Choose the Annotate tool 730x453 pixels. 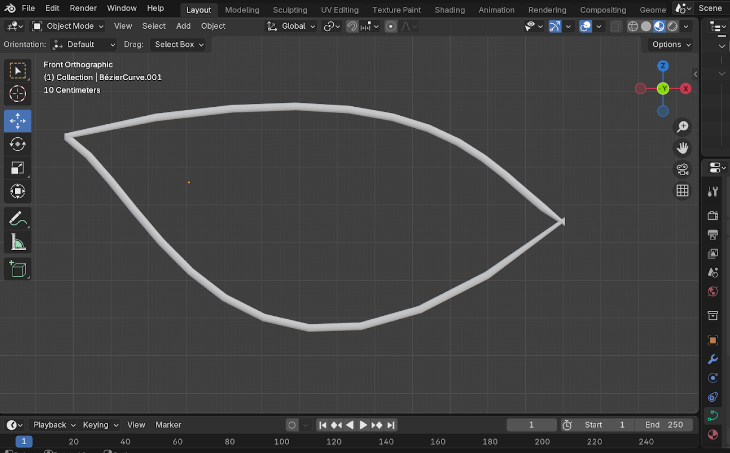point(18,218)
